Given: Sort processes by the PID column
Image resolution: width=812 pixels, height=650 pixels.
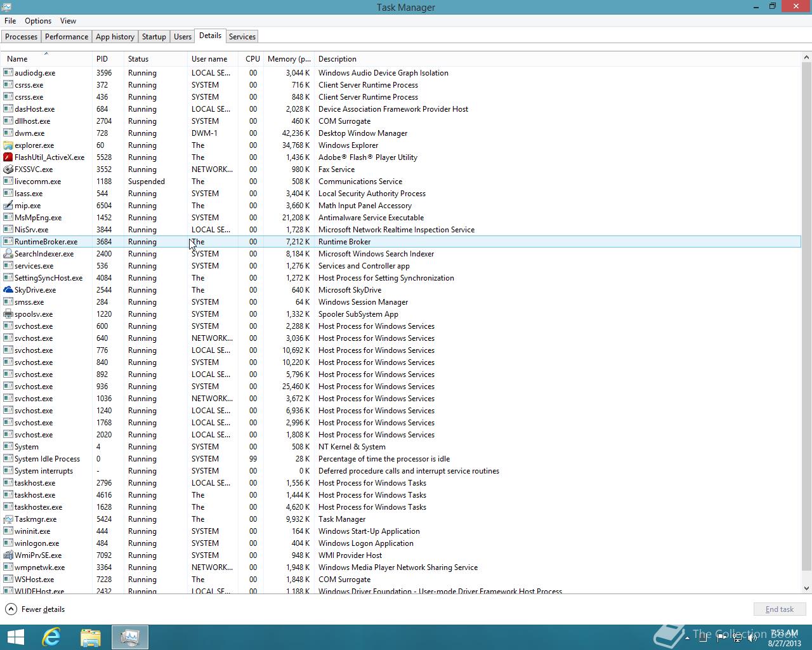Looking at the screenshot, I should tap(108, 58).
